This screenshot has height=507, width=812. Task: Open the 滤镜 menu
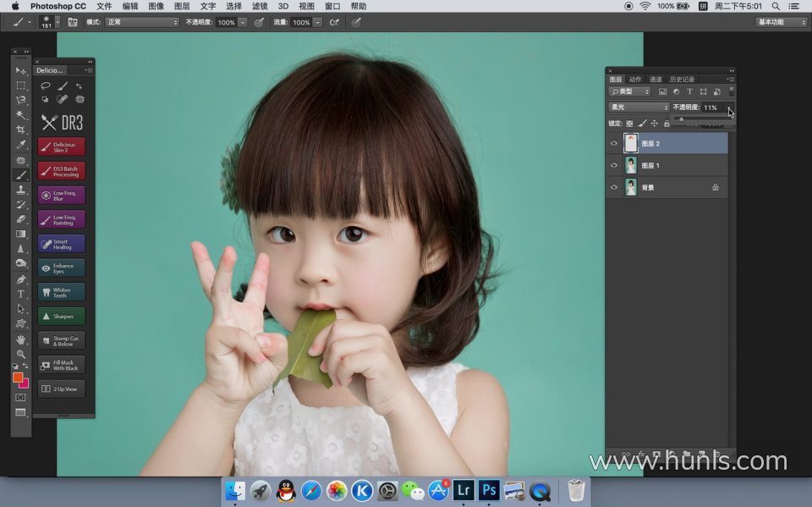[260, 6]
